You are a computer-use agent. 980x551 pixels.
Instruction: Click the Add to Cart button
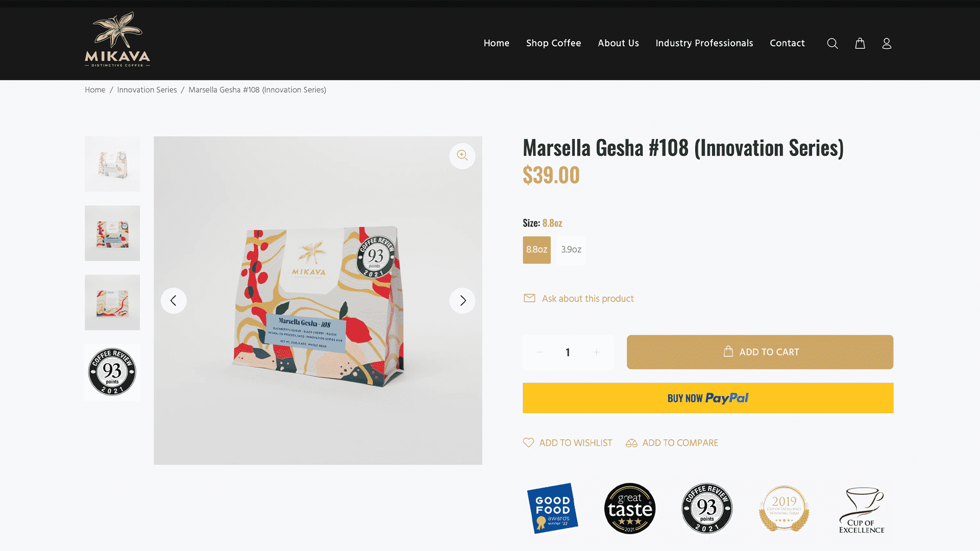click(760, 352)
